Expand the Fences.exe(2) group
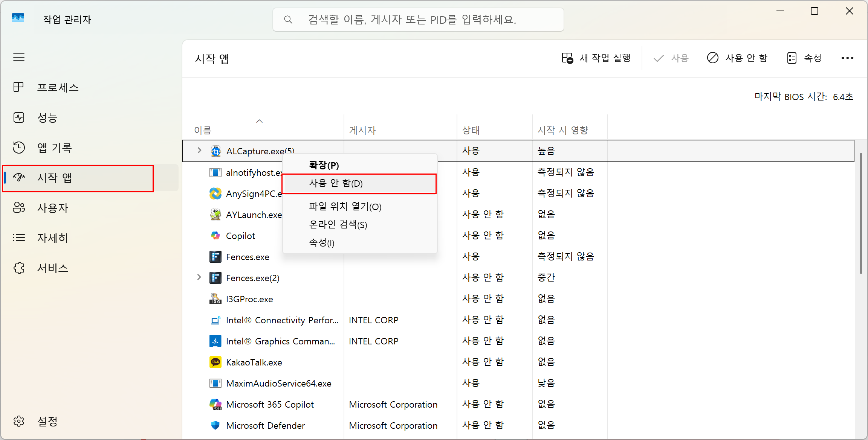 pos(199,277)
